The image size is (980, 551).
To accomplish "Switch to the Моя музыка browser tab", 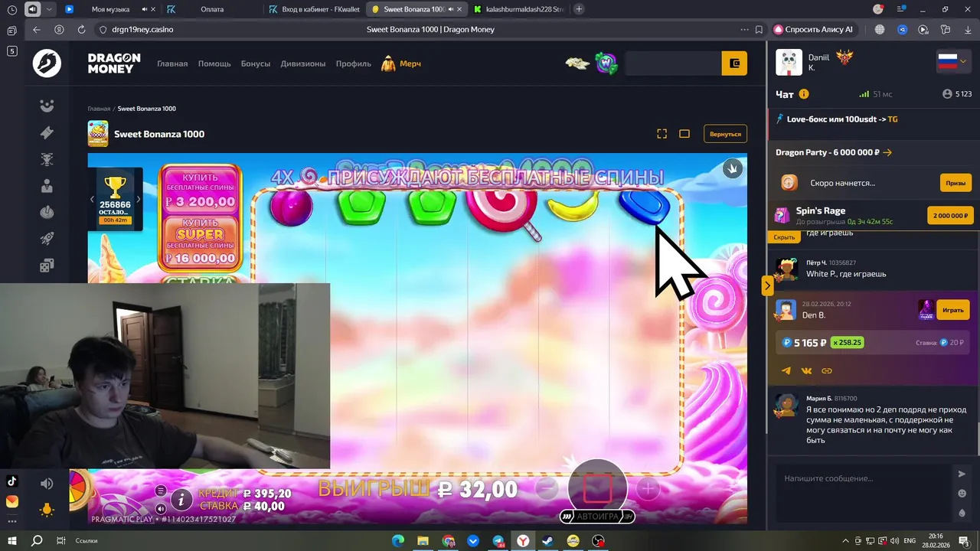I will coord(111,9).
